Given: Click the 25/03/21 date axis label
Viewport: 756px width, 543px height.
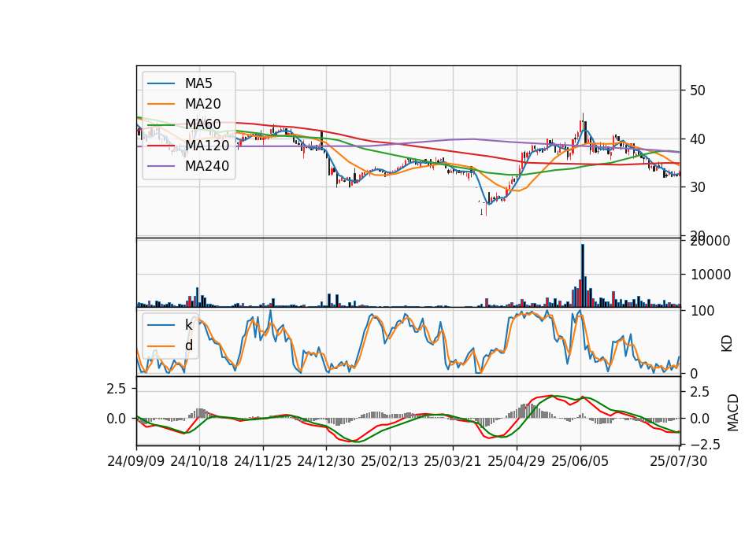Looking at the screenshot, I should [x=453, y=461].
